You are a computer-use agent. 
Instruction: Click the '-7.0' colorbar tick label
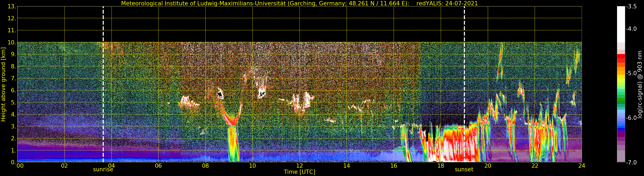click(631, 163)
